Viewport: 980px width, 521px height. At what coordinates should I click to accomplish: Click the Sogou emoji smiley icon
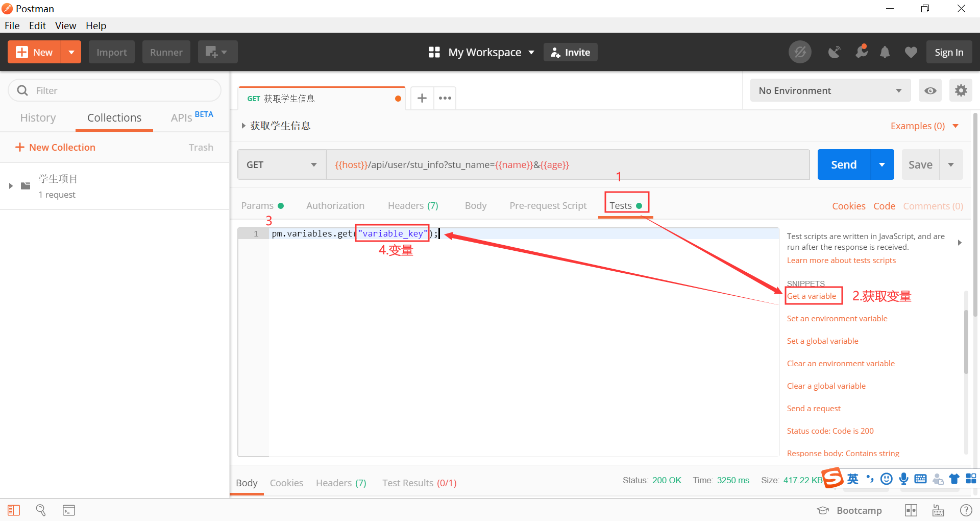887,479
